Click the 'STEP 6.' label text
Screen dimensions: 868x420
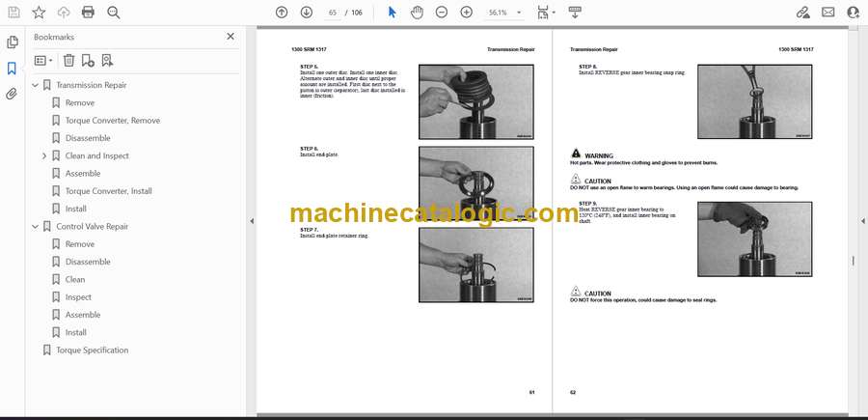click(309, 149)
